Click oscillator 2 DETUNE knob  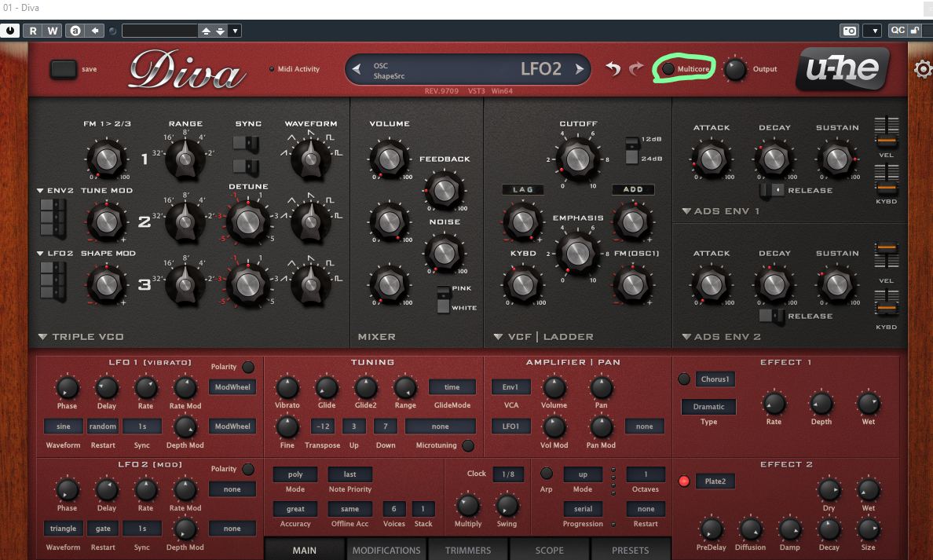pyautogui.click(x=248, y=222)
